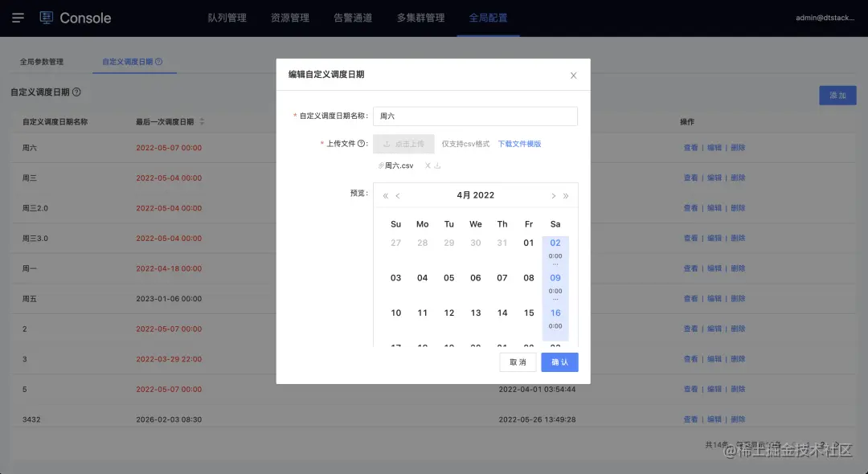This screenshot has width=868, height=474.
Task: Sort by 最后一次调度日期 column
Action: click(x=202, y=121)
